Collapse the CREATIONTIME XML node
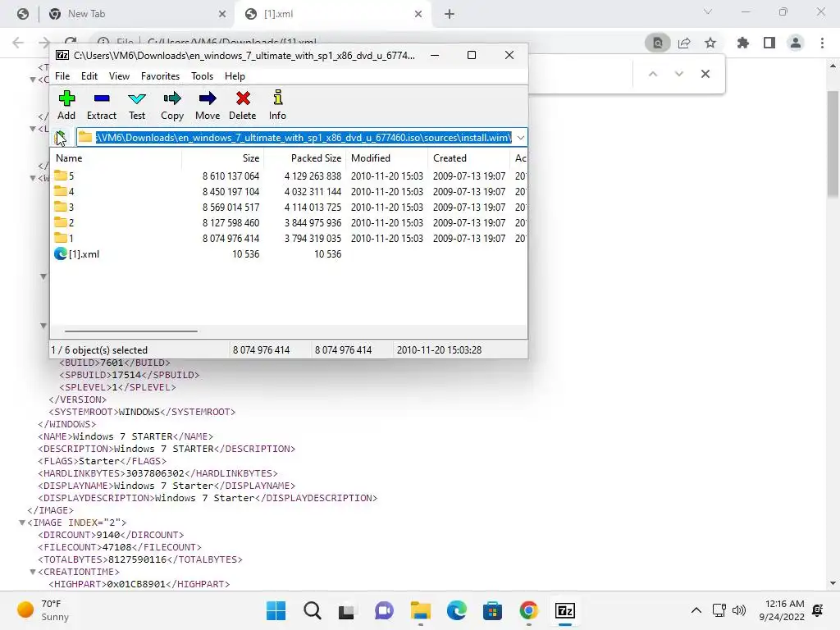Screen dimensions: 840x630 (33, 572)
